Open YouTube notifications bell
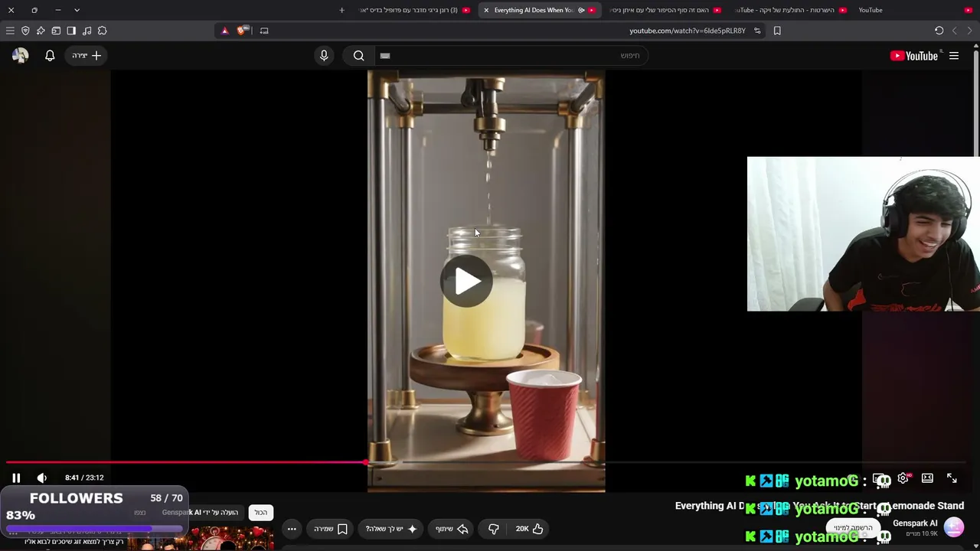 tap(50, 56)
